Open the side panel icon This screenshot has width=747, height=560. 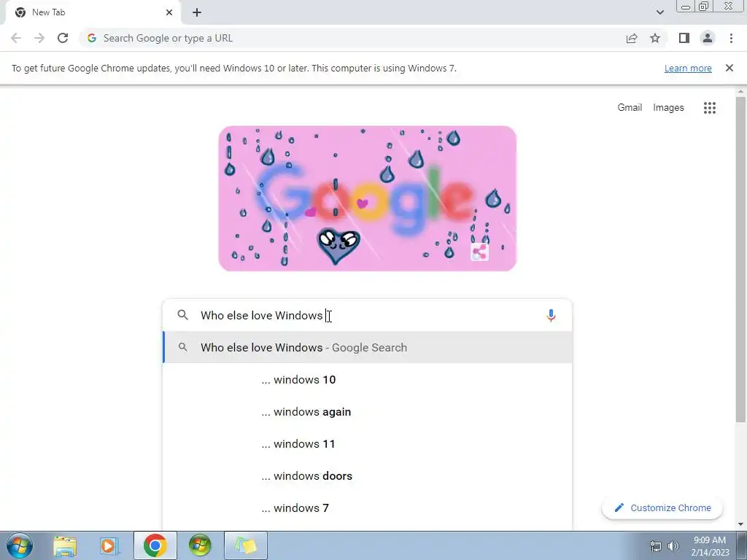pos(684,38)
